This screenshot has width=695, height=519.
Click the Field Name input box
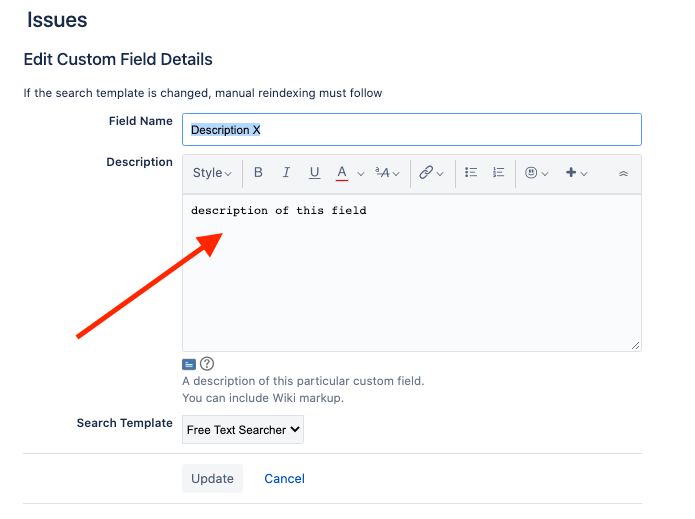[412, 129]
